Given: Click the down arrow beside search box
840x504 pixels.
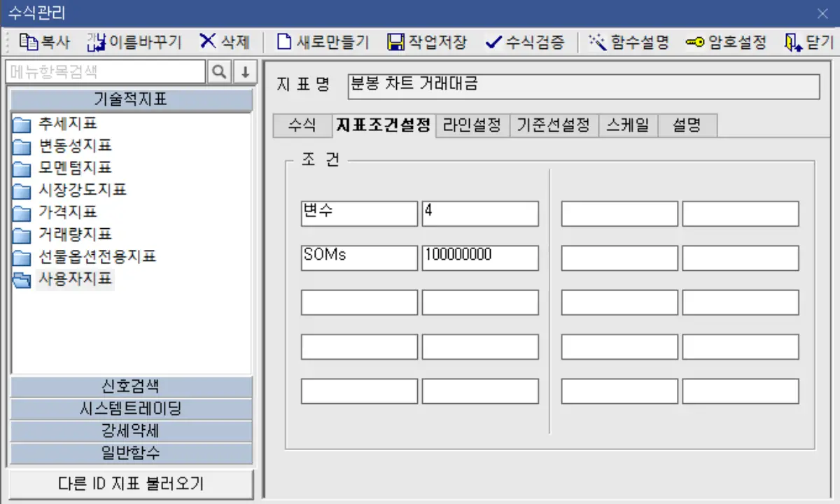Looking at the screenshot, I should [243, 71].
